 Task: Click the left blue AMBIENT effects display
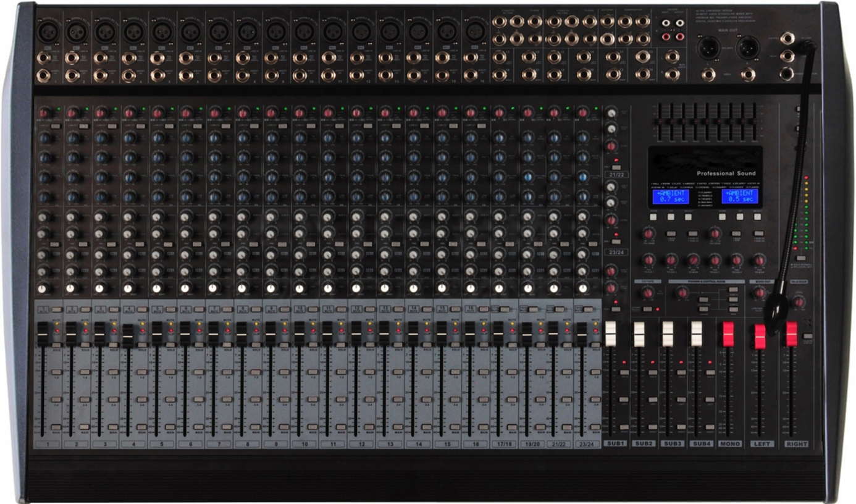click(670, 196)
